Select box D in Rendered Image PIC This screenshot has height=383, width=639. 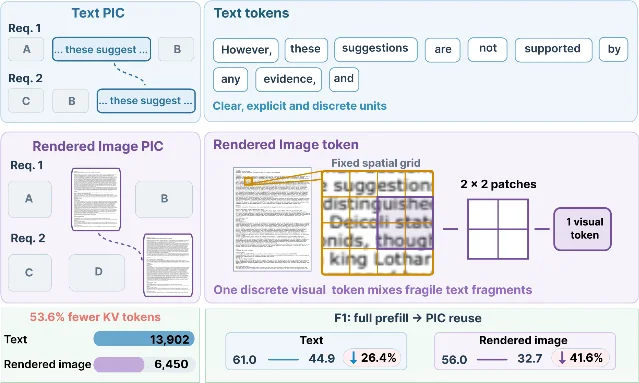(97, 273)
